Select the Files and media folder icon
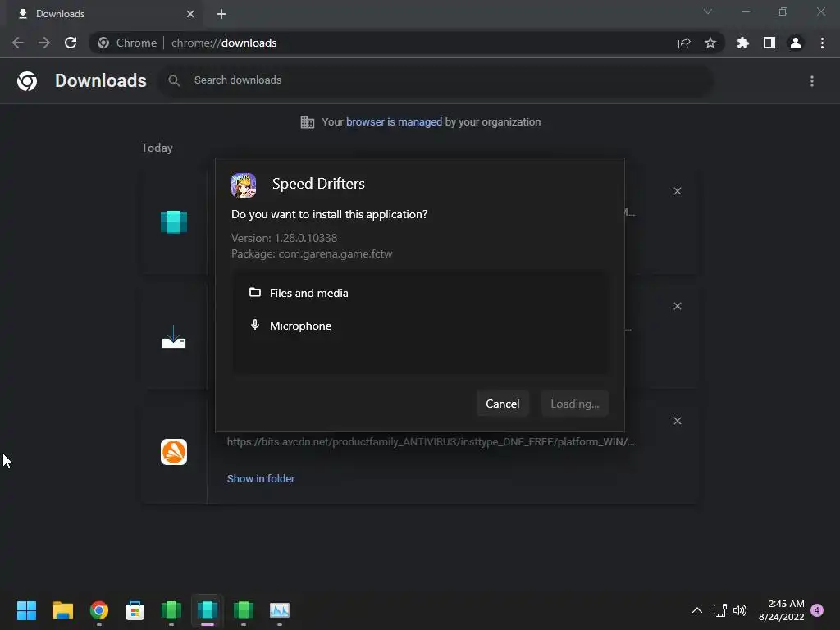Viewport: 840px width, 630px height. [x=255, y=293]
